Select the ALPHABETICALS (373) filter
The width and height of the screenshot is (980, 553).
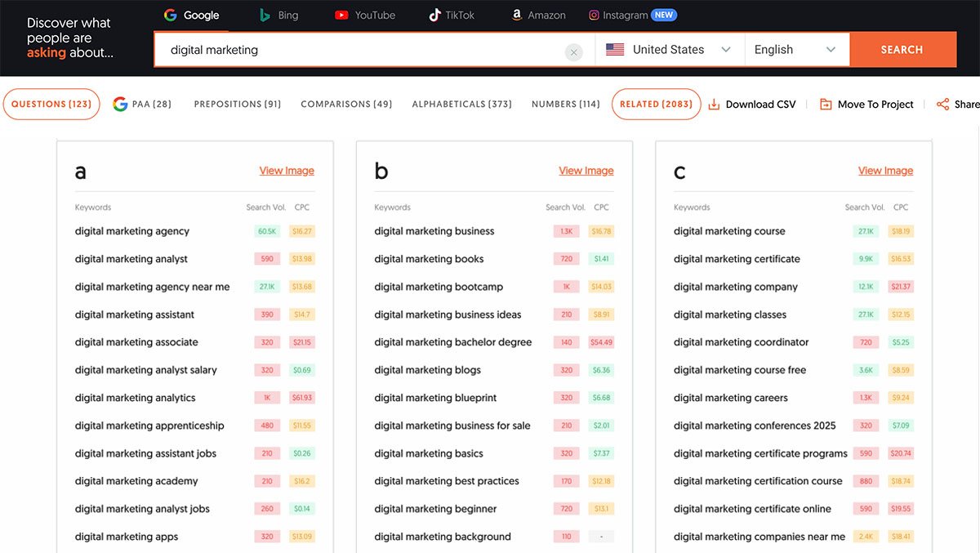462,105
